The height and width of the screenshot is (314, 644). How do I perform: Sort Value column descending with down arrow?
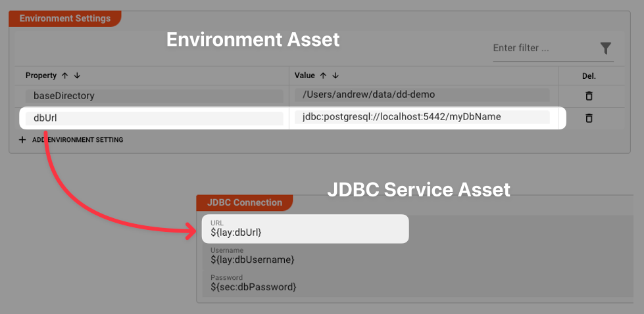pyautogui.click(x=335, y=76)
